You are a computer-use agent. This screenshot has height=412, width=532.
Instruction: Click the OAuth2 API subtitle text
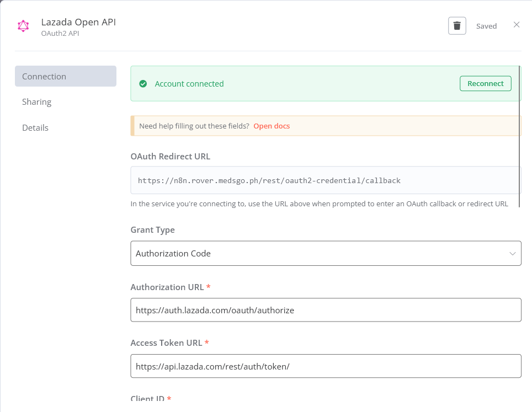[x=60, y=33]
